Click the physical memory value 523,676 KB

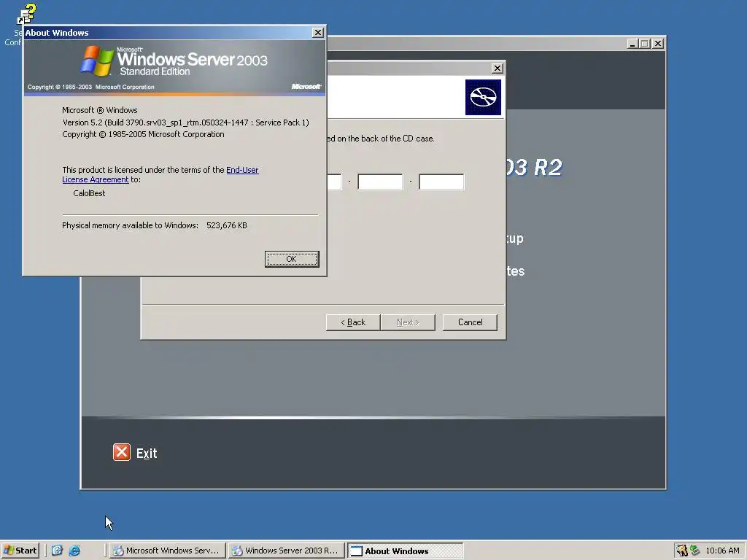point(227,225)
